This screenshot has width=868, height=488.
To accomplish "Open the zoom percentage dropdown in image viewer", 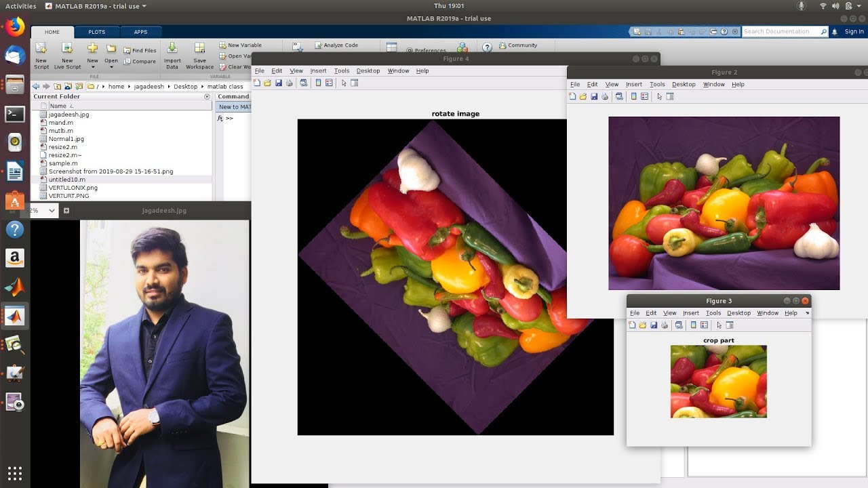I will pos(52,211).
